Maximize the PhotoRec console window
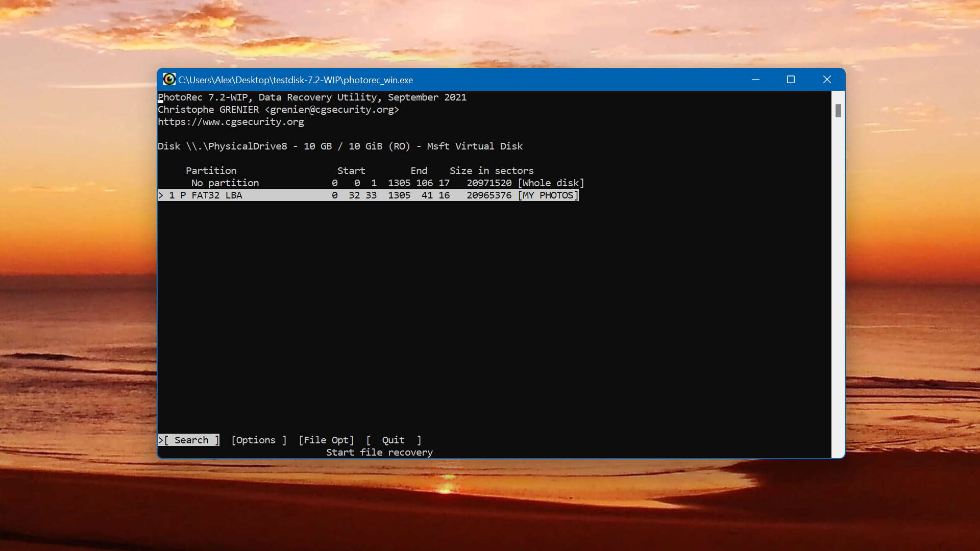This screenshot has height=551, width=980. tap(791, 80)
